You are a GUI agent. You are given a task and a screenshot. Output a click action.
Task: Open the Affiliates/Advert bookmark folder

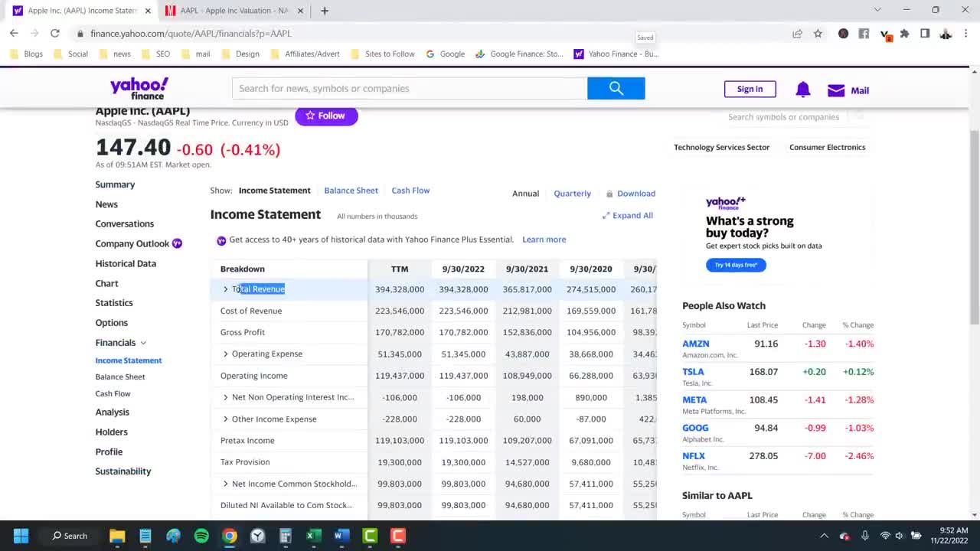305,54
